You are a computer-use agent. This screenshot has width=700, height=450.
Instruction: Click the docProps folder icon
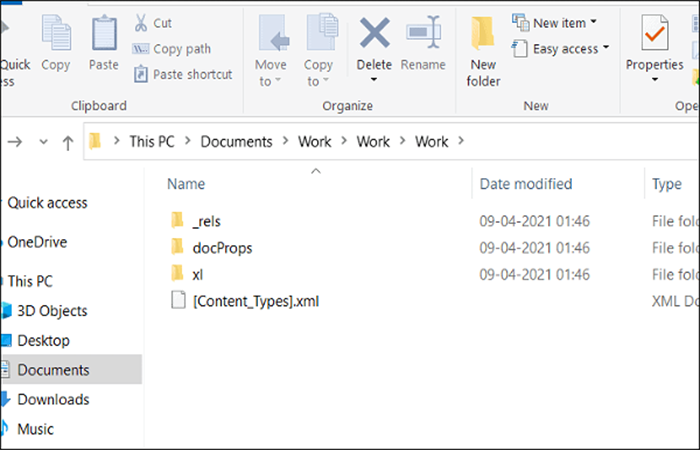pyautogui.click(x=177, y=246)
